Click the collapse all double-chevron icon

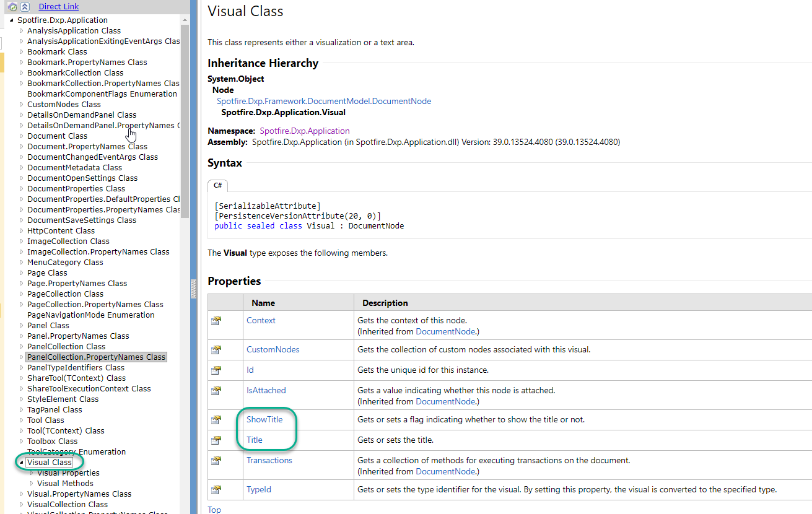coord(24,7)
